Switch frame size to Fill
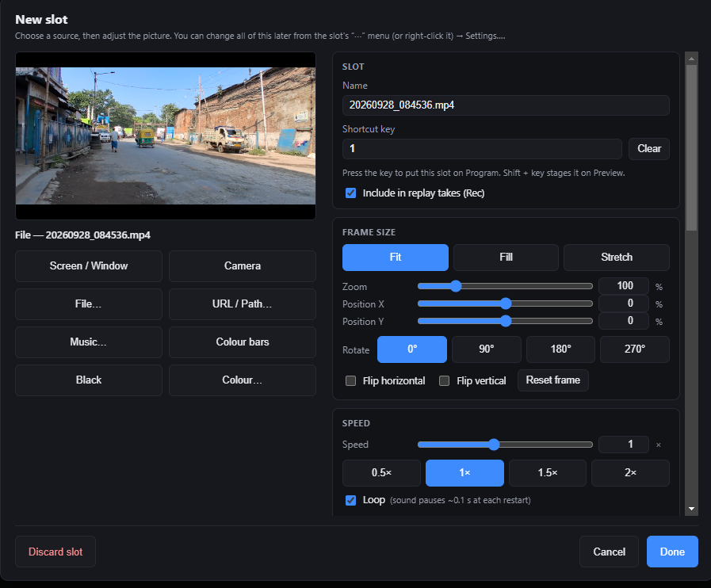 tap(506, 258)
